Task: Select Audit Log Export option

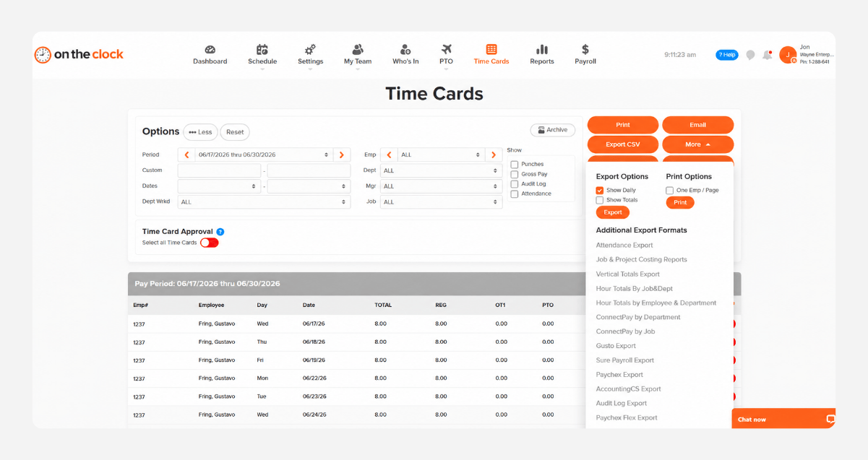Action: pos(622,404)
